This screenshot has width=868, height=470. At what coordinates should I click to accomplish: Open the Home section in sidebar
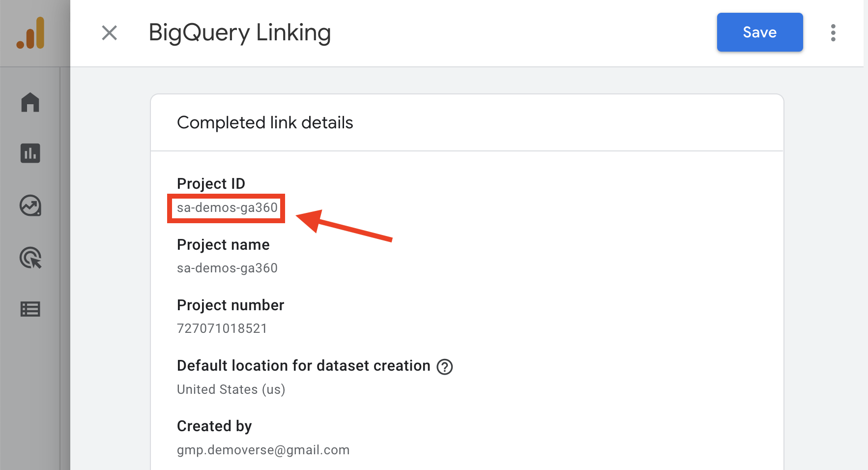coord(30,102)
